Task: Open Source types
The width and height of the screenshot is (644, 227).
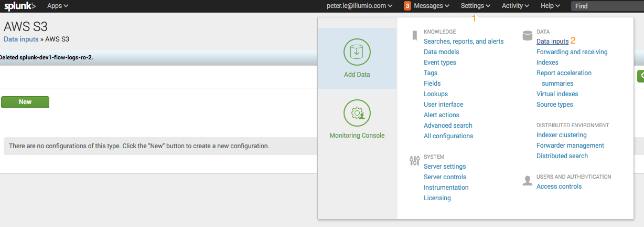Action: (x=555, y=105)
